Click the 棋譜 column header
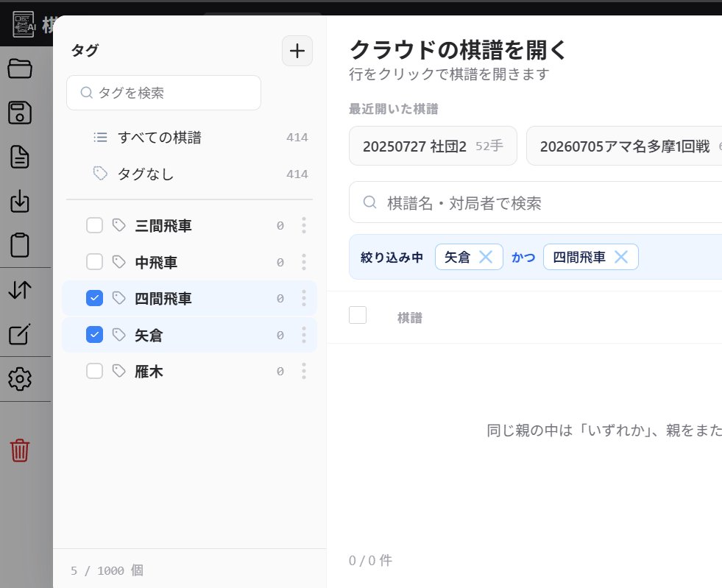The width and height of the screenshot is (722, 588). tap(410, 318)
